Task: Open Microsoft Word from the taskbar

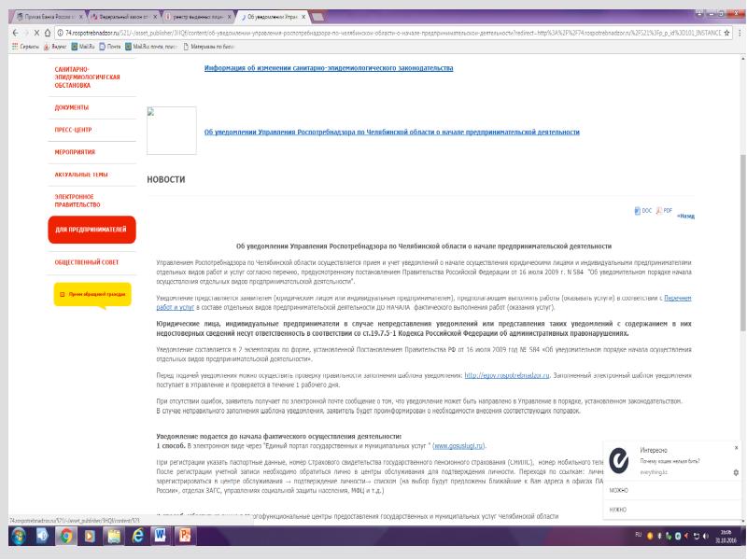Action: (x=161, y=536)
